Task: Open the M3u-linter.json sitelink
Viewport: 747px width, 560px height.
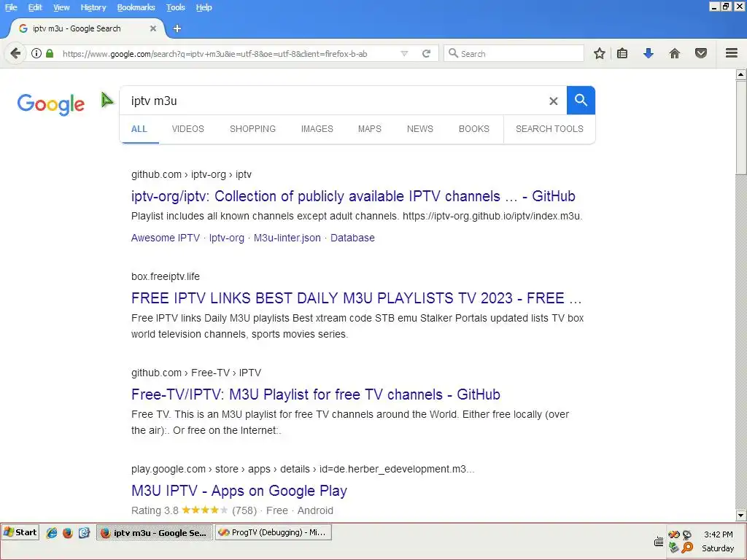Action: click(287, 238)
